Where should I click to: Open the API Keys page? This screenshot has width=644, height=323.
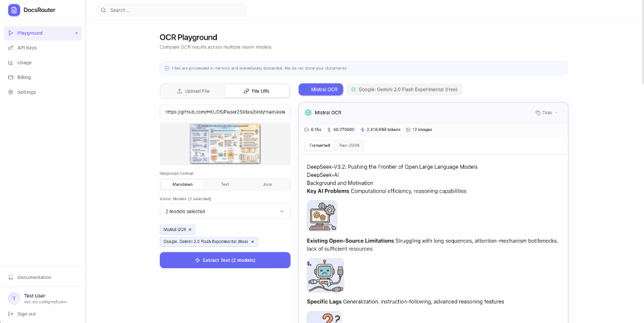click(x=26, y=48)
